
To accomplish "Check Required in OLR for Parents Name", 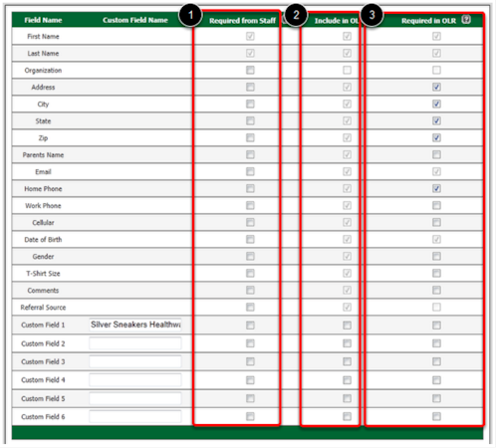I will tap(436, 154).
